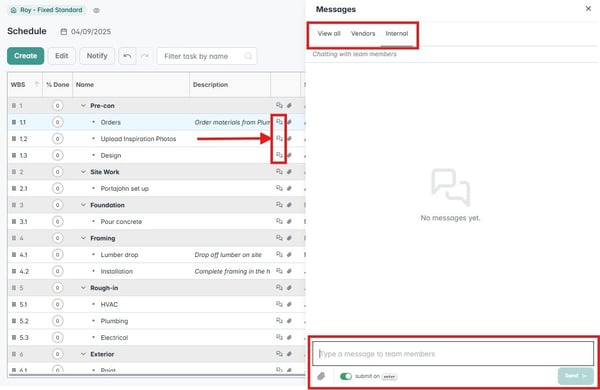Screen dimensions: 600x390
Task: Close the Messages panel
Action: point(588,9)
